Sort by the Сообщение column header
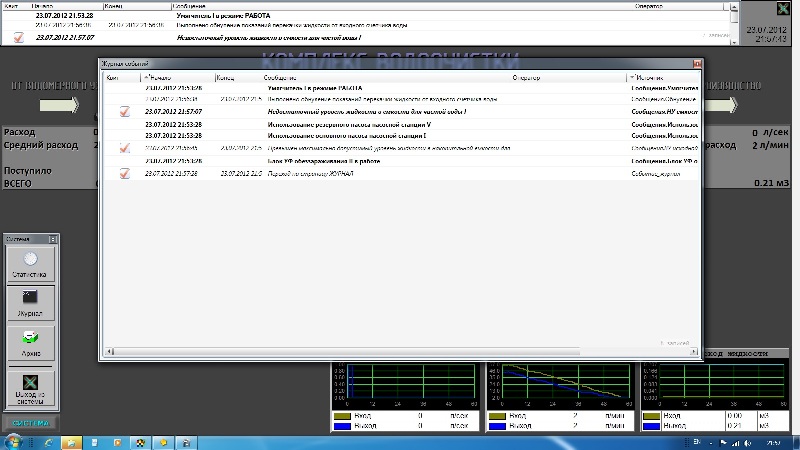800x450 pixels. click(280, 77)
